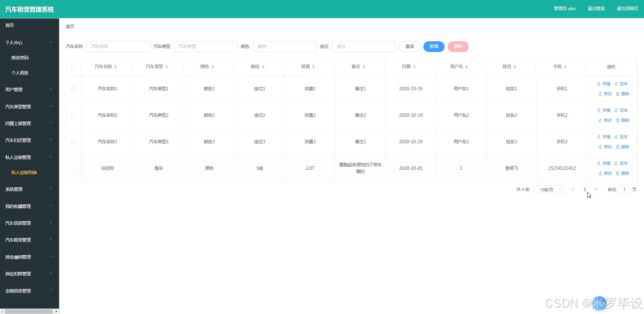The image size is (644, 314).
Task: Click 定车 in row 汽车名称1
Action: 621,84
